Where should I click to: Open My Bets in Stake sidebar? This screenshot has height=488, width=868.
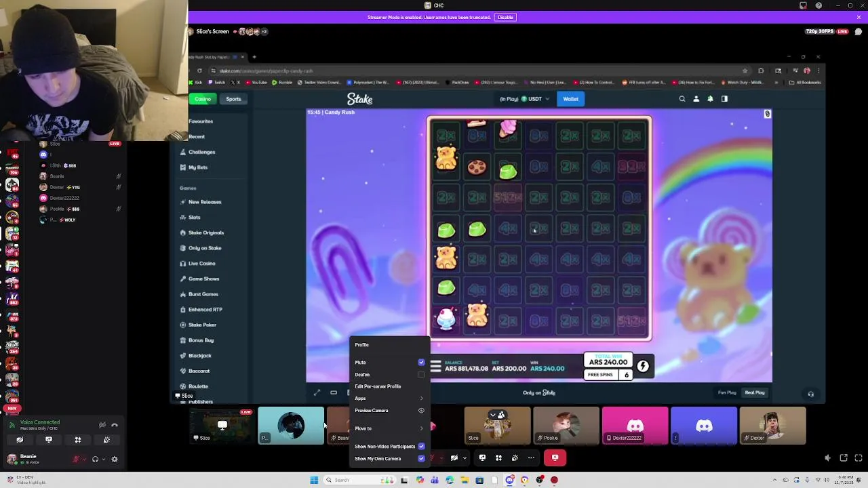[198, 167]
